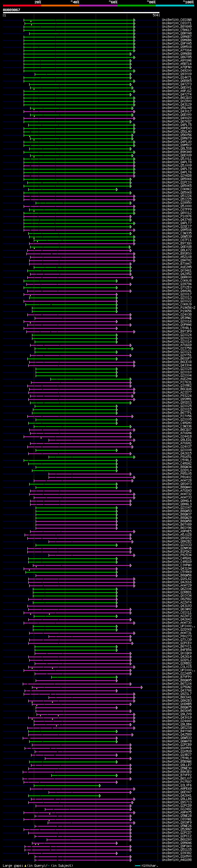Select hit label UniRef100_C0KHJ9
Viewport: 197px width, 868px height.
click(177, 304)
